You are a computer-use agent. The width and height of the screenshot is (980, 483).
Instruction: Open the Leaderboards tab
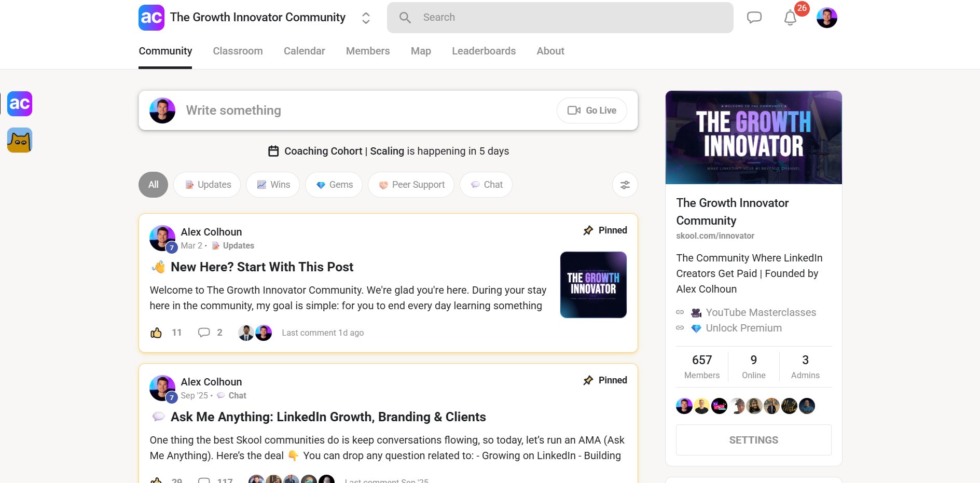484,51
